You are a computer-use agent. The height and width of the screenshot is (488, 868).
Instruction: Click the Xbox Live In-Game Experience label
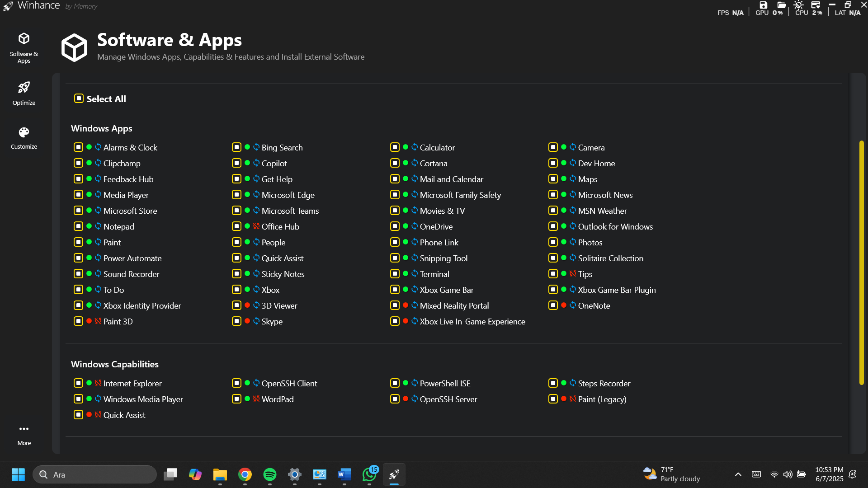click(472, 322)
